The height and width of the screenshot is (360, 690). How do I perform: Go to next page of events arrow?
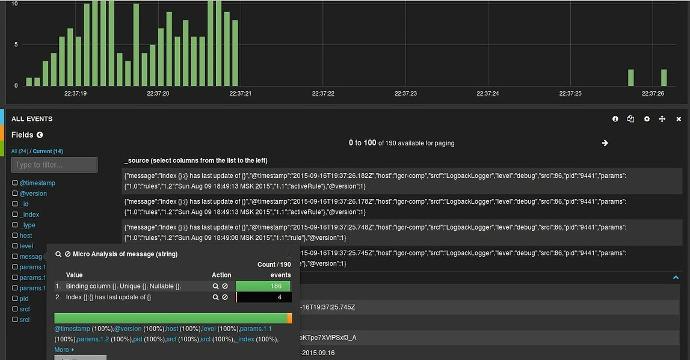(605, 143)
